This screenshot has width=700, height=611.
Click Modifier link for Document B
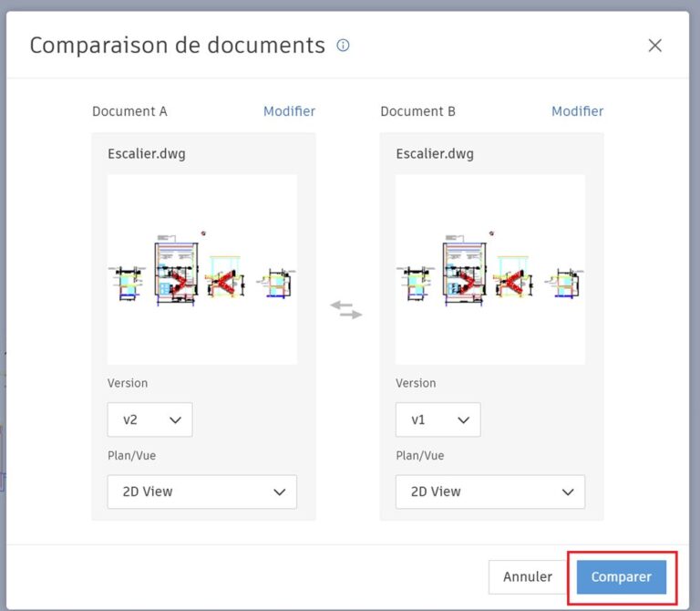tap(577, 111)
